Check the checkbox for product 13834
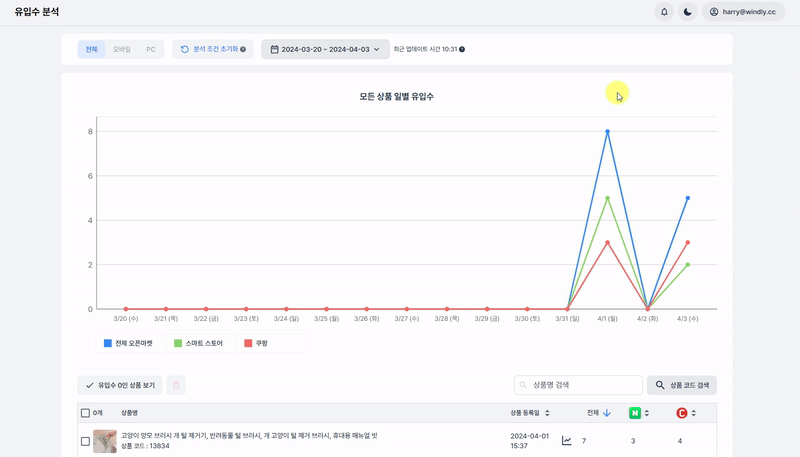 click(85, 441)
